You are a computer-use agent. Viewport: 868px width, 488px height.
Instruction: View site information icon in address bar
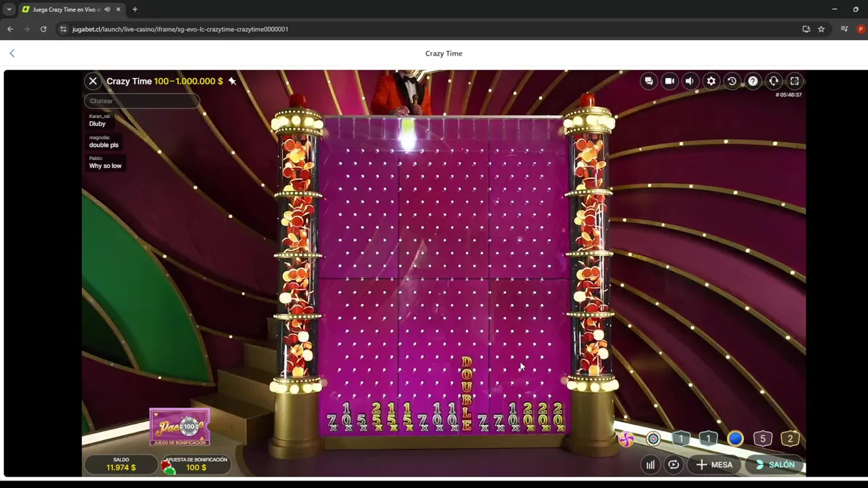point(64,29)
